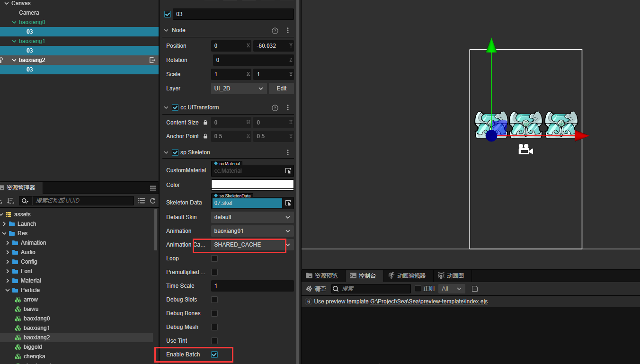Open the Skeleton Color swatch
Image resolution: width=640 pixels, height=364 pixels.
coord(252,185)
